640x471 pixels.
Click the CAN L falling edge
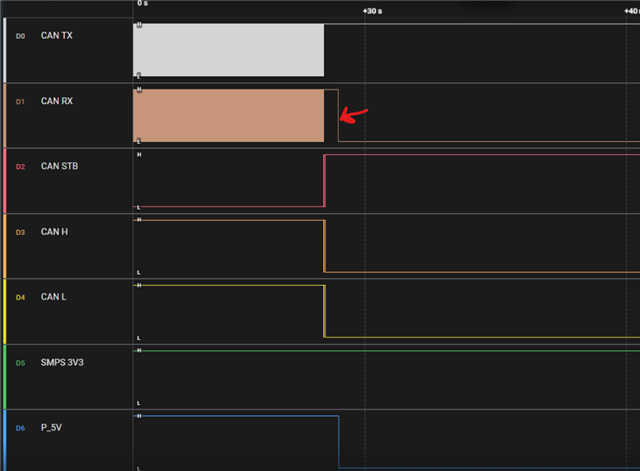324,311
